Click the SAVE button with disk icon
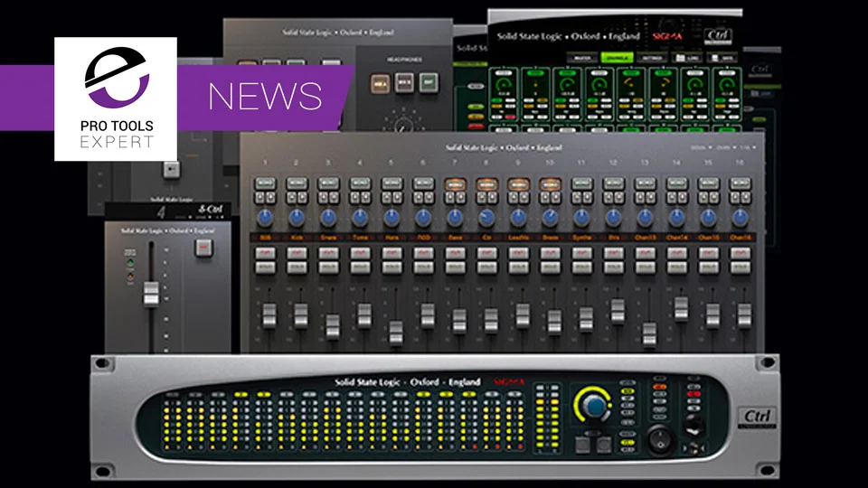The image size is (868, 488). pyautogui.click(x=722, y=58)
